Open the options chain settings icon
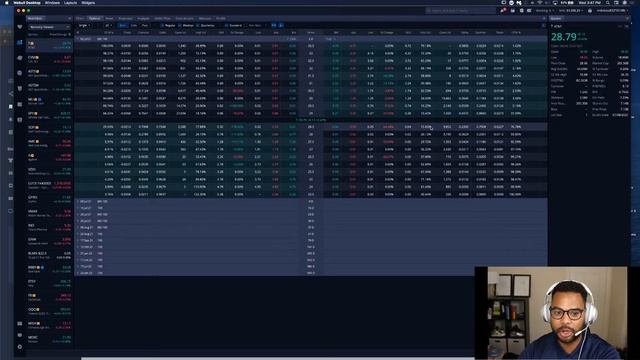Screen dimensions: 640x360 pyautogui.click(x=543, y=25)
